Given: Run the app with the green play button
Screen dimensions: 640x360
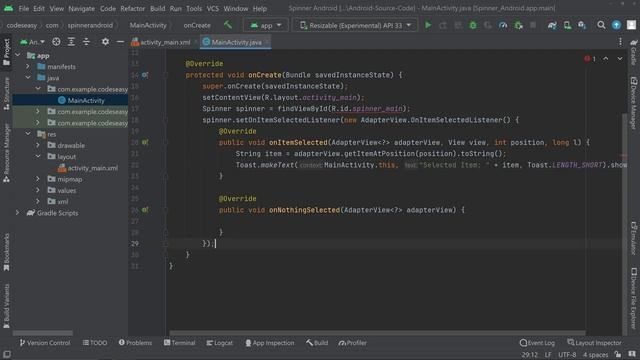Looking at the screenshot, I should [x=428, y=25].
